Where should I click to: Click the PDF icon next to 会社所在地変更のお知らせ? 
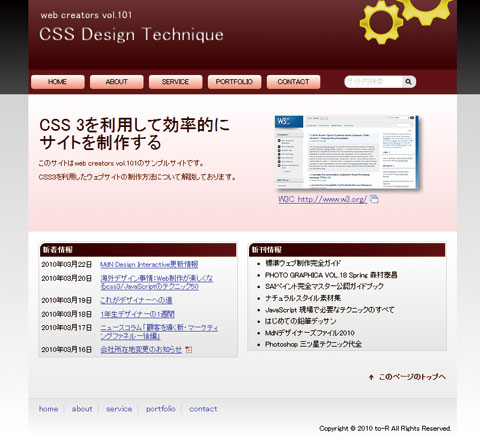tap(189, 349)
